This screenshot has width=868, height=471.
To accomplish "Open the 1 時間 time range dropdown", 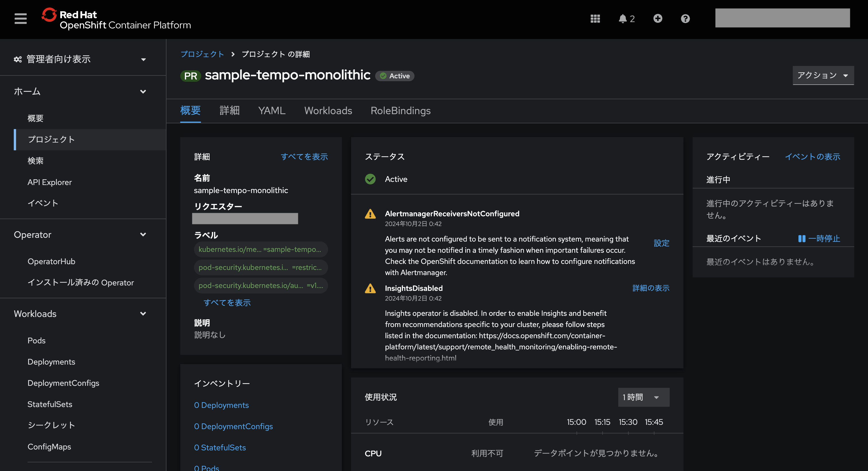I will (x=643, y=397).
